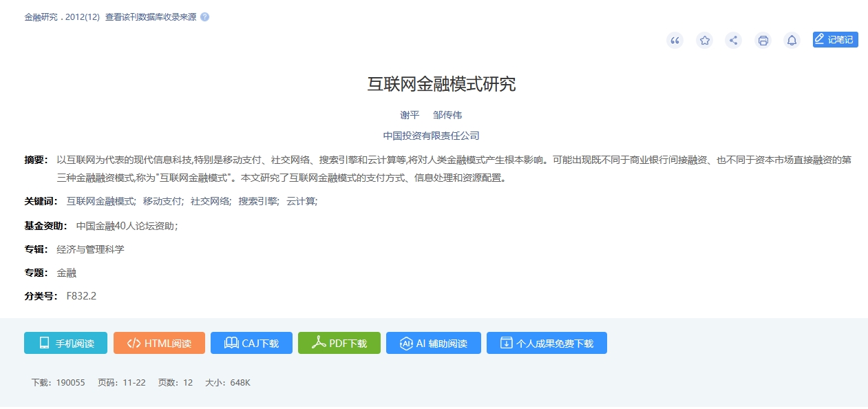Click the CAJ下载 button
The width and height of the screenshot is (868, 409).
[x=251, y=343]
